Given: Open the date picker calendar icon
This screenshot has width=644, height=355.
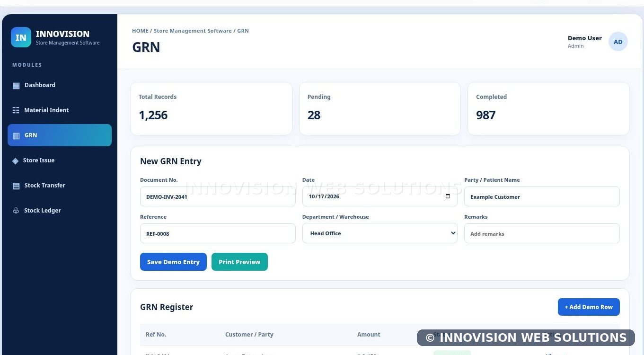Looking at the screenshot, I should [x=448, y=196].
